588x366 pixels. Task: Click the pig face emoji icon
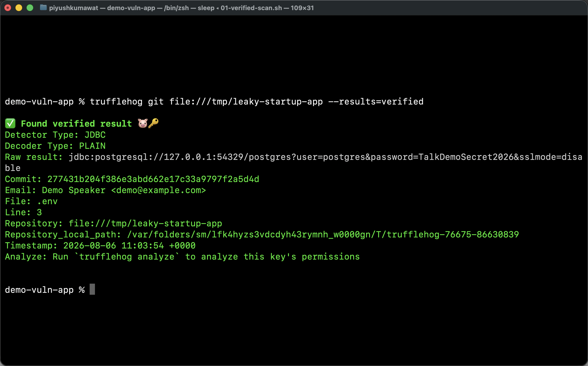point(143,124)
